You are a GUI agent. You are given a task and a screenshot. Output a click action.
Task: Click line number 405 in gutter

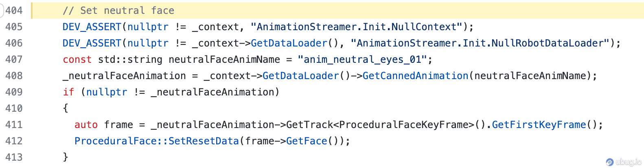14,27
